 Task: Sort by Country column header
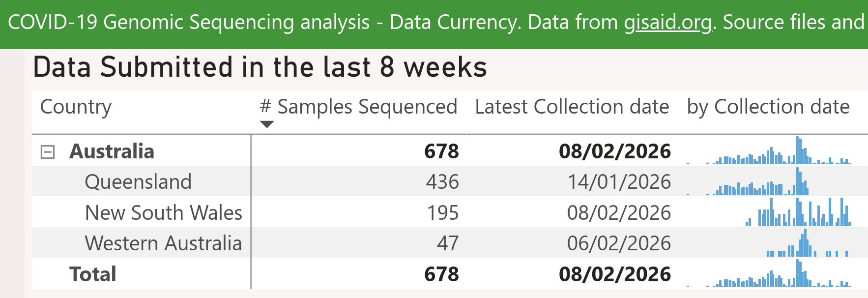point(76,107)
